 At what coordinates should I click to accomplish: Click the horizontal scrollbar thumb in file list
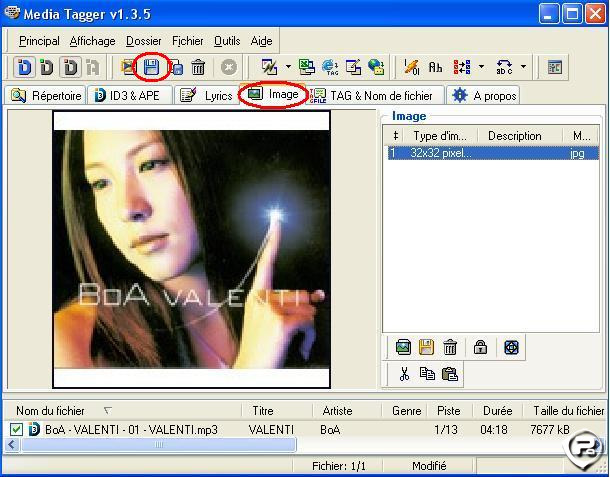tap(158, 444)
